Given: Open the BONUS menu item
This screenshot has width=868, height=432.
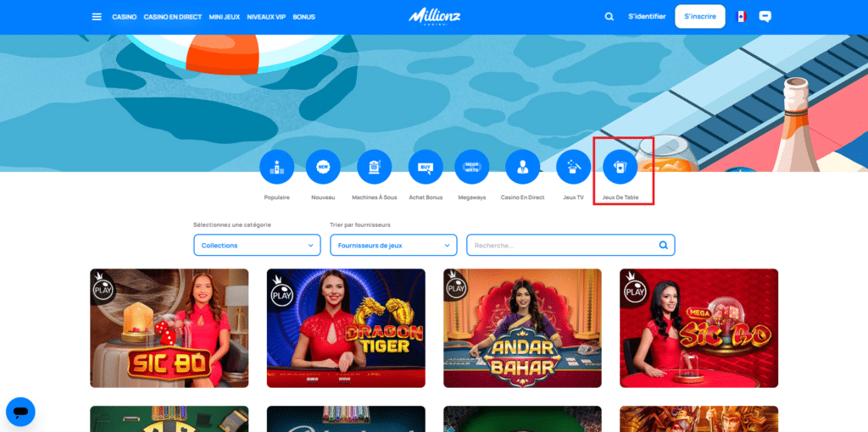Looking at the screenshot, I should 304,17.
